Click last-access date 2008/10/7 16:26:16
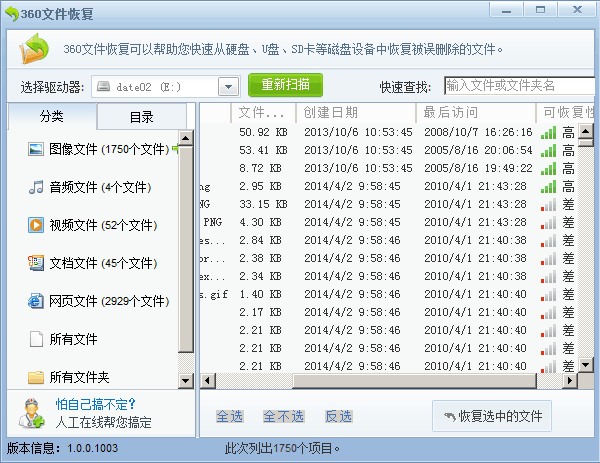 [478, 132]
